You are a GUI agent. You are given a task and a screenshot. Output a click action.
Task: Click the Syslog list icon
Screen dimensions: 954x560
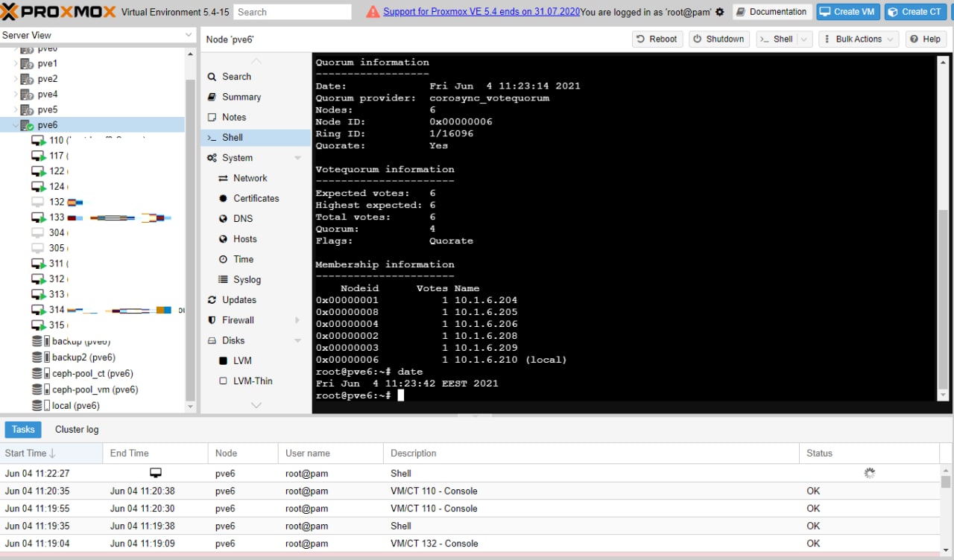click(223, 279)
